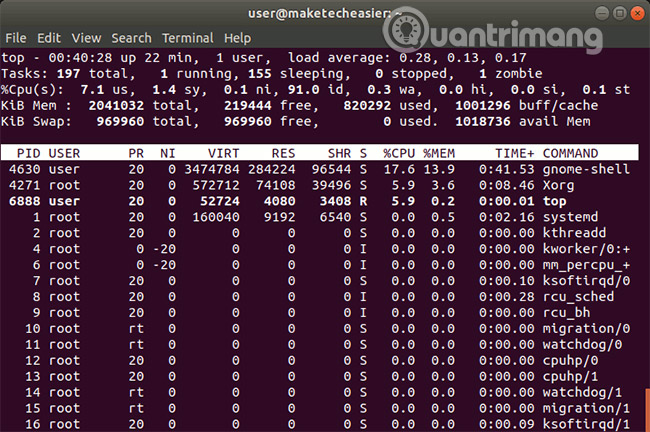Click the COMMAND column header
The image size is (650, 432).
[x=570, y=153]
